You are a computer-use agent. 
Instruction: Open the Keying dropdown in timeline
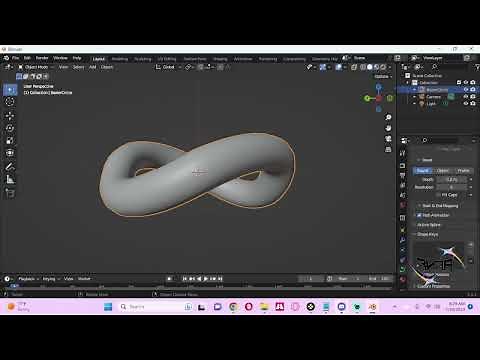point(51,279)
